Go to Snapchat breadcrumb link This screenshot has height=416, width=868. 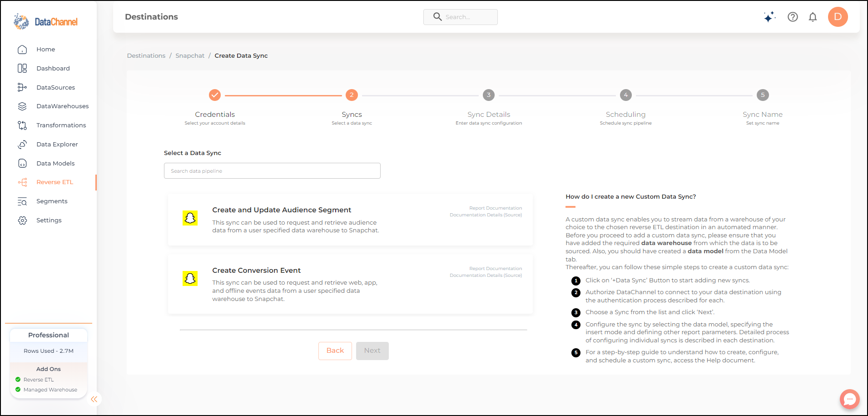pos(190,55)
